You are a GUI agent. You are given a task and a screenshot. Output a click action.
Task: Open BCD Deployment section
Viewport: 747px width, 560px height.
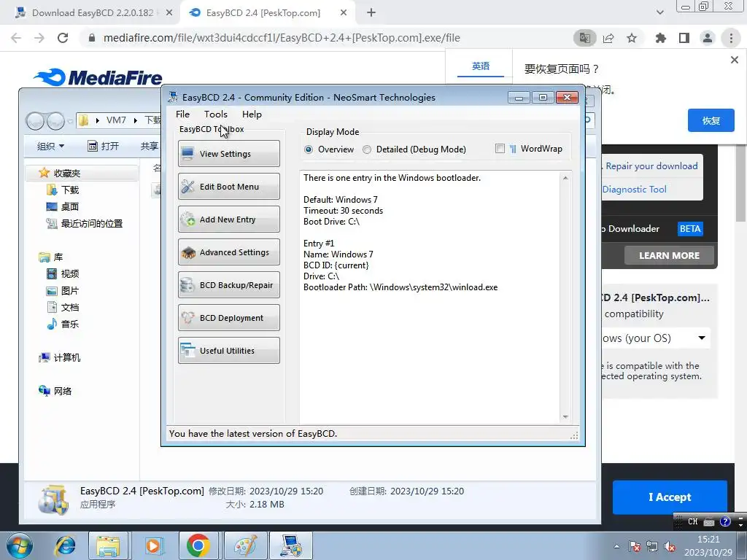(x=228, y=318)
